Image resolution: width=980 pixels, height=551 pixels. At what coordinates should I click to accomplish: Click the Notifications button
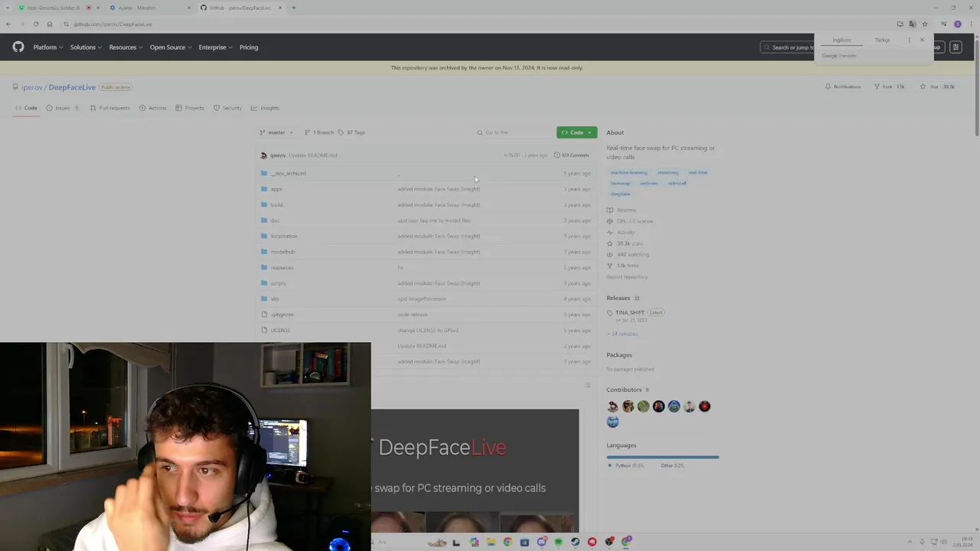842,86
